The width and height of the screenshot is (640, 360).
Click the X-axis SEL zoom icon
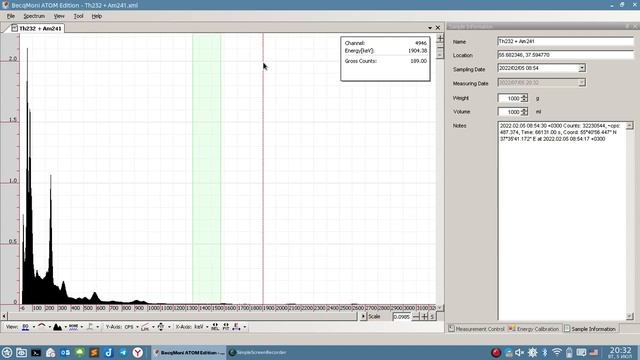pyautogui.click(x=215, y=327)
